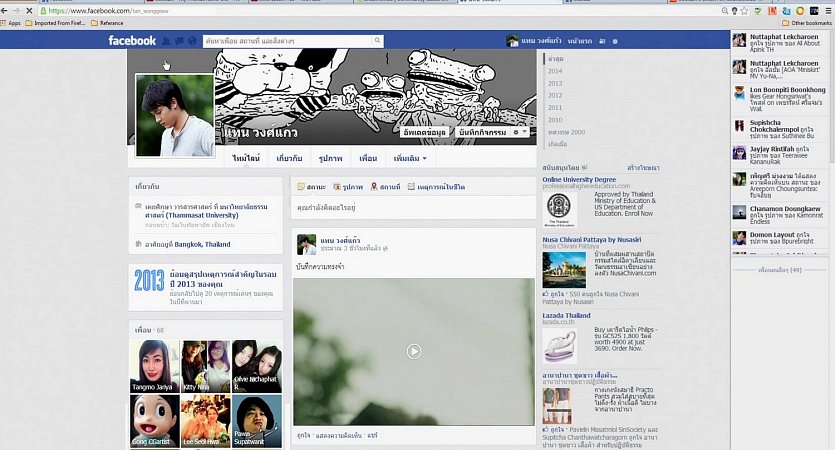Open the messages icon in header
Screen dimensions: 835x450
click(x=178, y=41)
